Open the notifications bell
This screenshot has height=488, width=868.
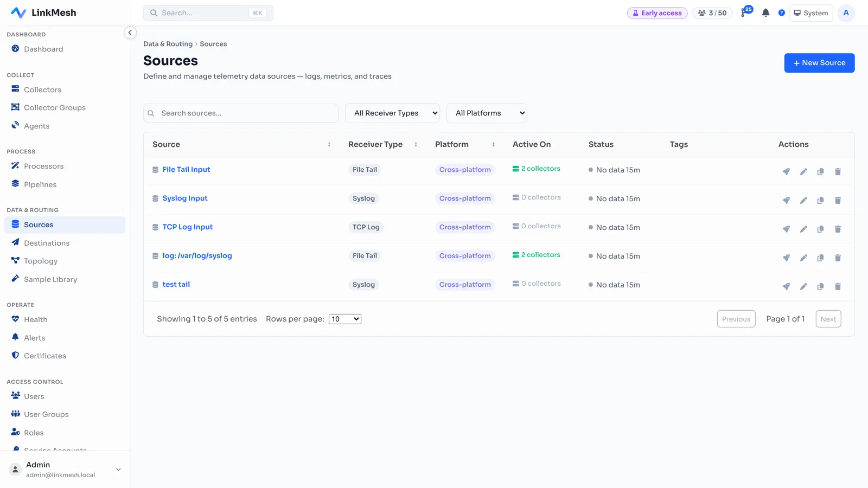[x=765, y=13]
